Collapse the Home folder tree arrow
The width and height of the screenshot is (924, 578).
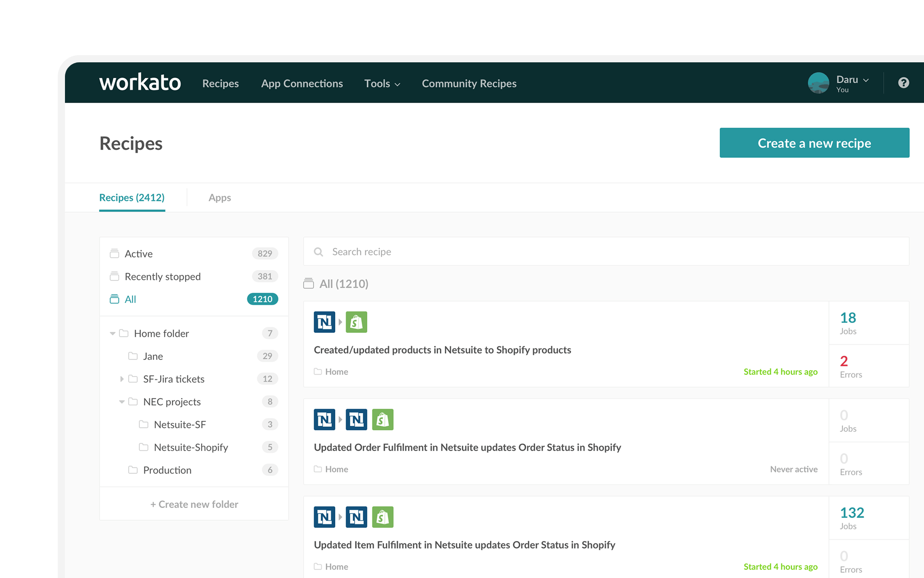pos(113,333)
